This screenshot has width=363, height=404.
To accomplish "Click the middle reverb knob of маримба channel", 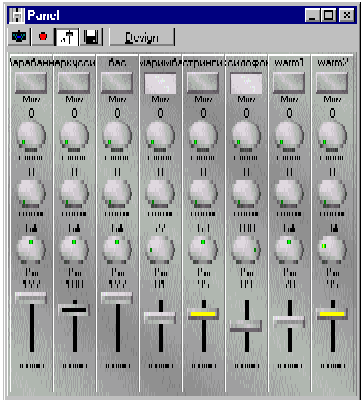I will click(160, 193).
